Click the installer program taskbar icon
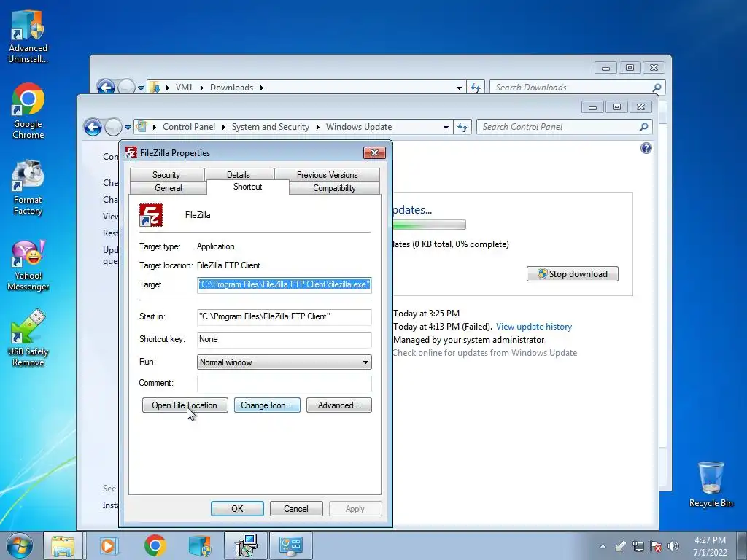The height and width of the screenshot is (560, 747). coord(246,545)
